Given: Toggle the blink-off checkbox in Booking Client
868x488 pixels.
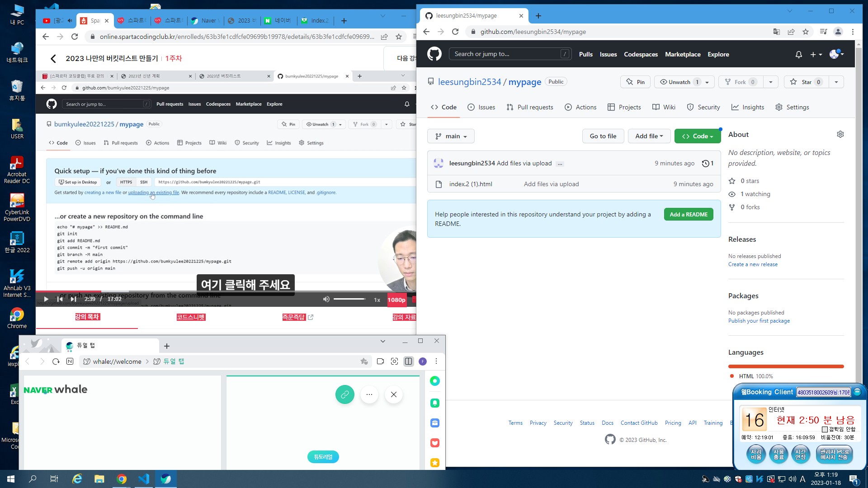Looking at the screenshot, I should 825,429.
